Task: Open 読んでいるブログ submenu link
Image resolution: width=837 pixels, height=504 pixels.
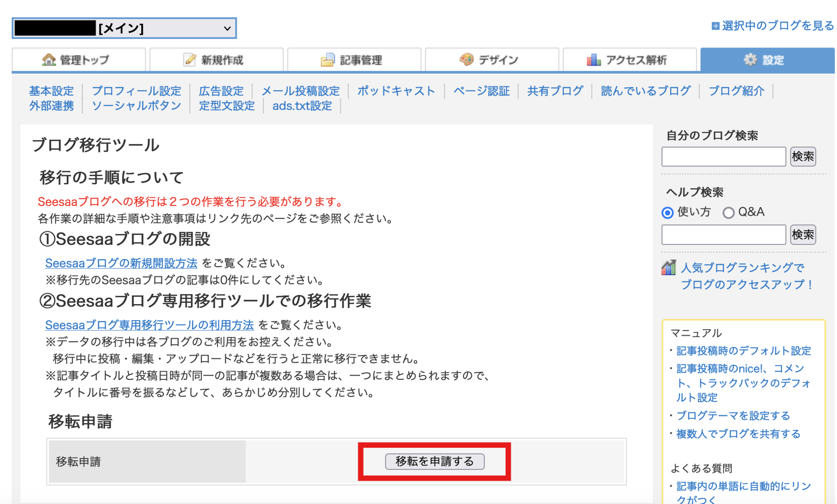Action: tap(646, 91)
